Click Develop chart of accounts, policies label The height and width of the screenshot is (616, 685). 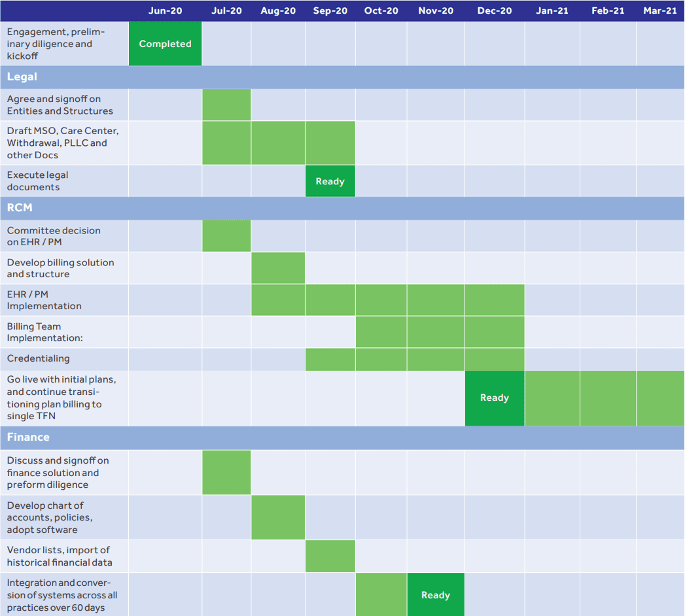coord(50,517)
